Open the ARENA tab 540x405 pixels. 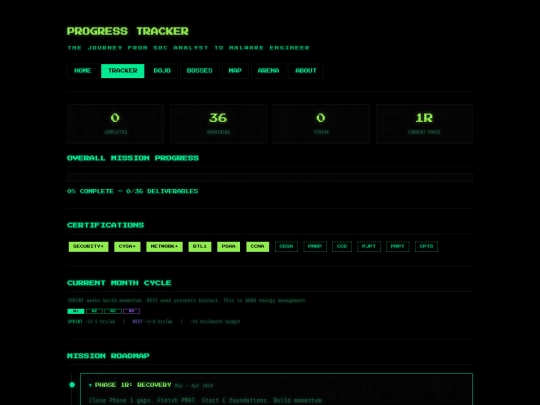point(269,71)
